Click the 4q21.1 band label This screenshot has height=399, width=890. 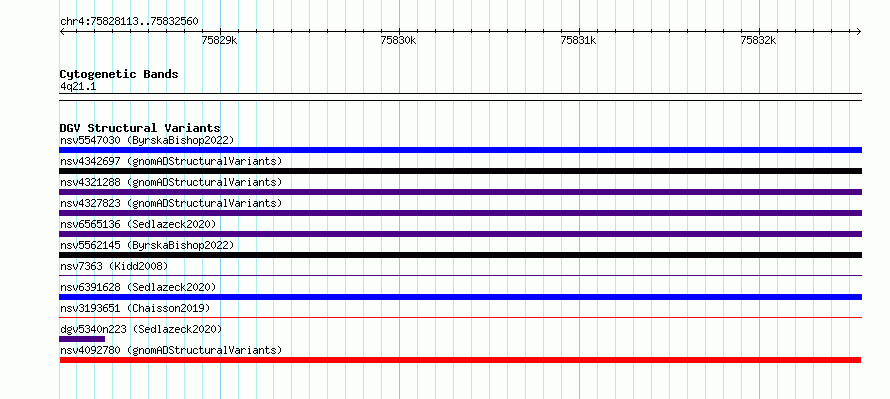(78, 87)
